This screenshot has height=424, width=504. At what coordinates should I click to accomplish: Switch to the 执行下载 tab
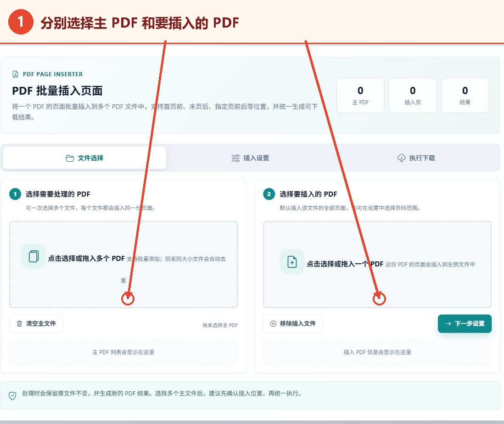coord(416,158)
